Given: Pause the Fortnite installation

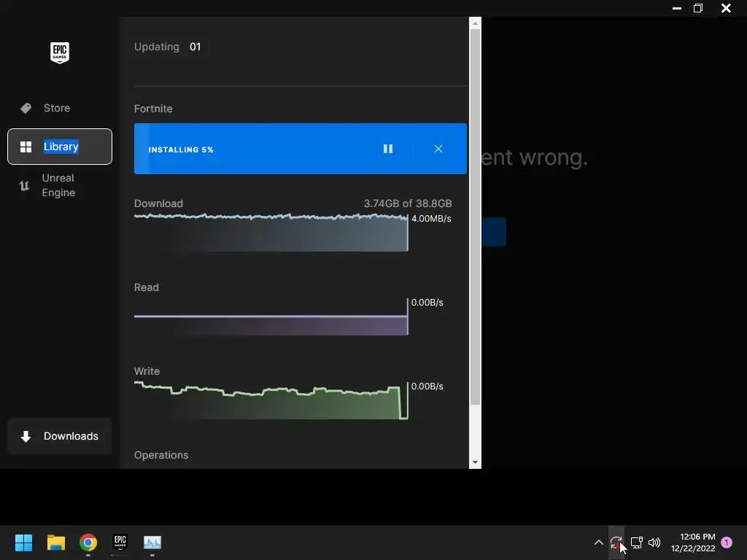Looking at the screenshot, I should click(388, 149).
